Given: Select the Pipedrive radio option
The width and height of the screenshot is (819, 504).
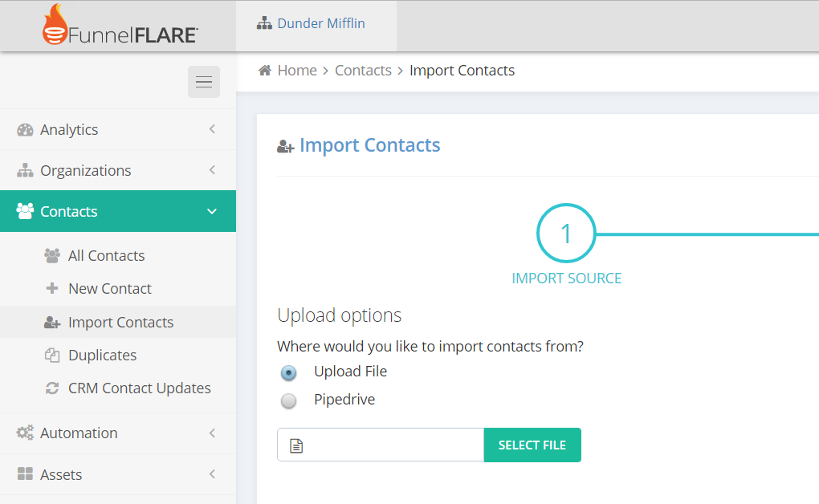Looking at the screenshot, I should pyautogui.click(x=288, y=400).
